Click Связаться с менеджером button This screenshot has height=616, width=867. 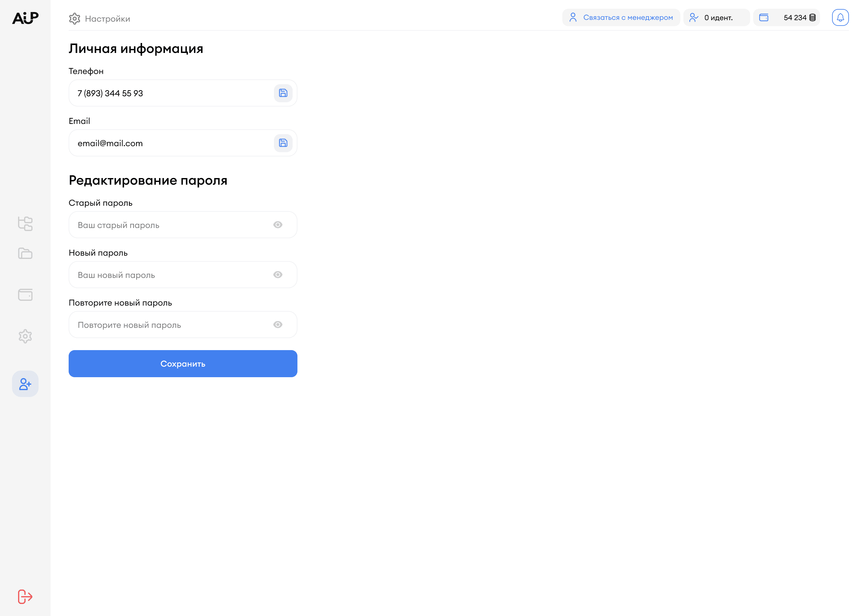621,17
